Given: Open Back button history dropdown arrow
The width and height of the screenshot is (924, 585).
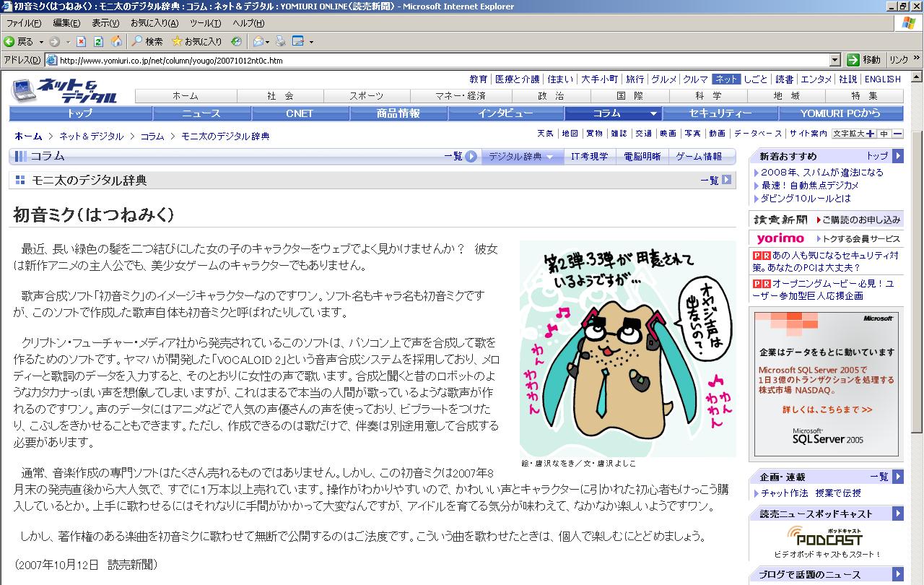Looking at the screenshot, I should [x=41, y=42].
